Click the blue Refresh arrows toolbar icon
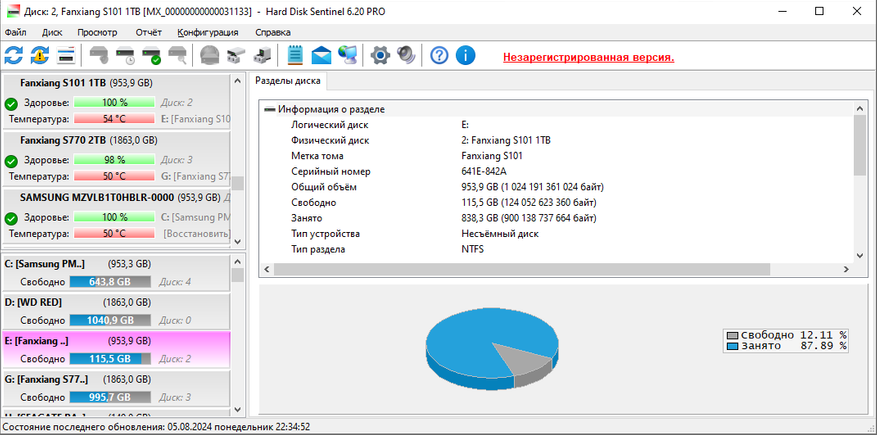 [x=14, y=55]
